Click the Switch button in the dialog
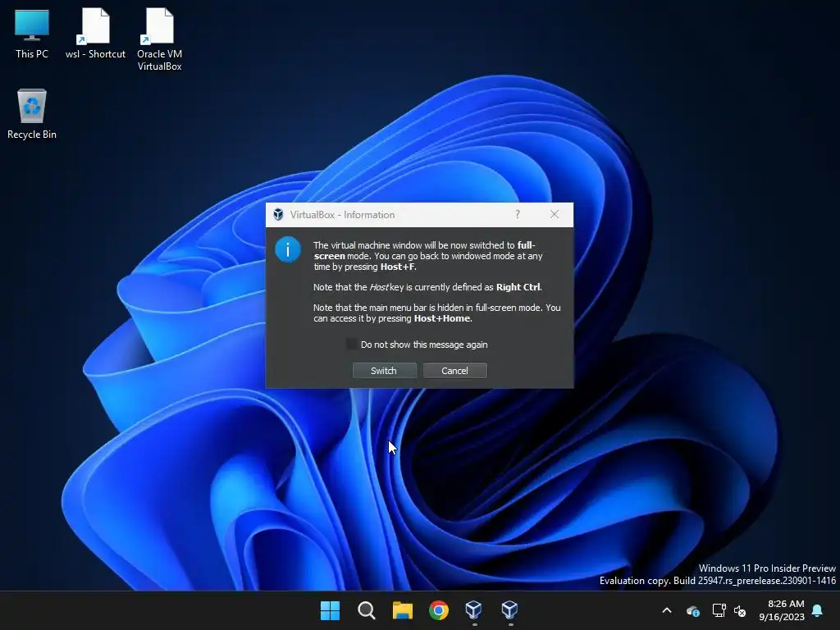This screenshot has height=630, width=840. click(x=384, y=370)
